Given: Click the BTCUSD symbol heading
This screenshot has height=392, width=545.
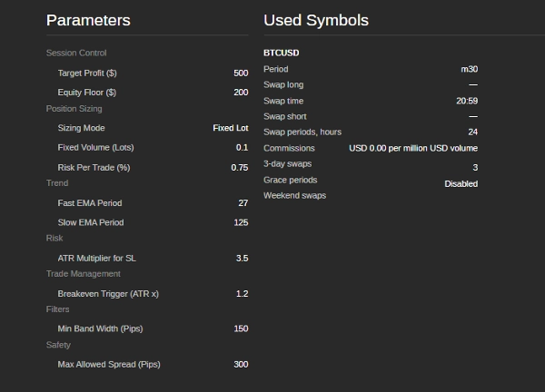Looking at the screenshot, I should point(281,53).
